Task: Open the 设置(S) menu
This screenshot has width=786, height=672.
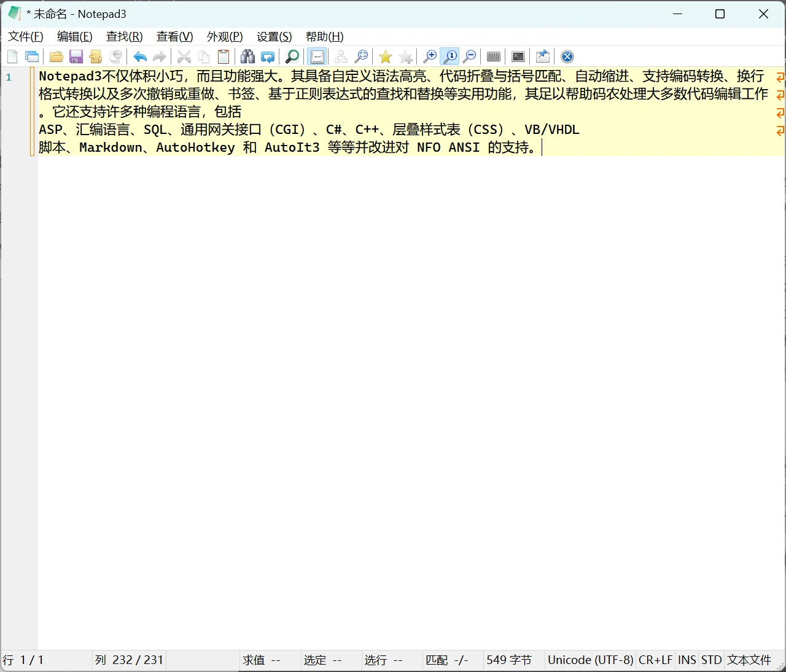Action: click(274, 37)
